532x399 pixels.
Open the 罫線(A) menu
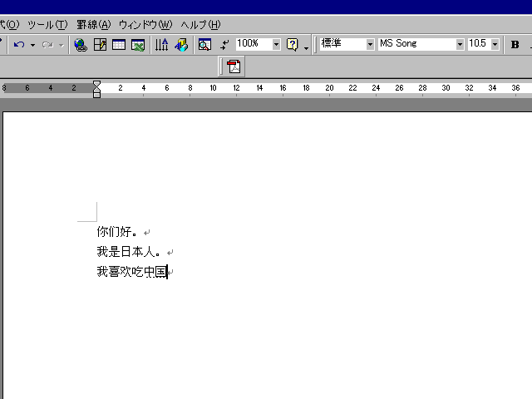[94, 25]
